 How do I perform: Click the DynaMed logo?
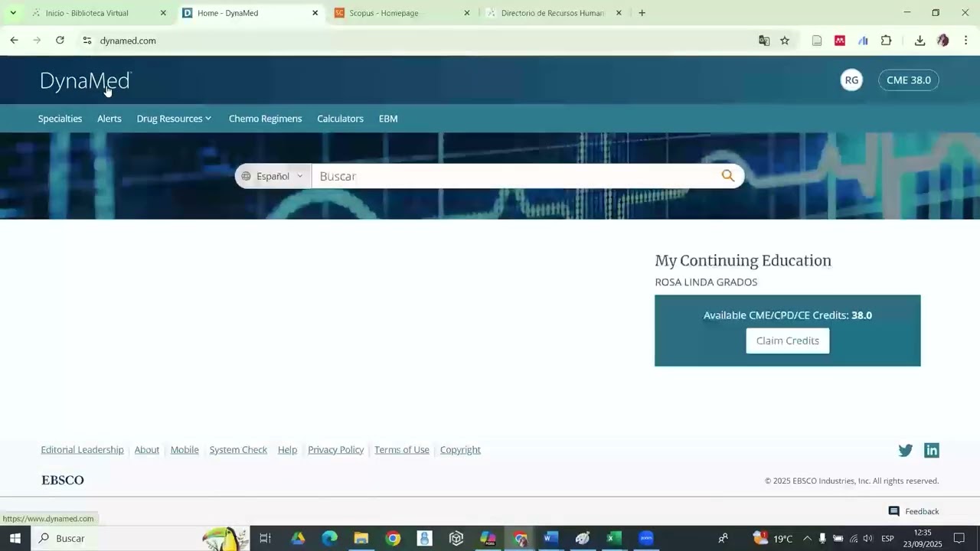(x=86, y=80)
